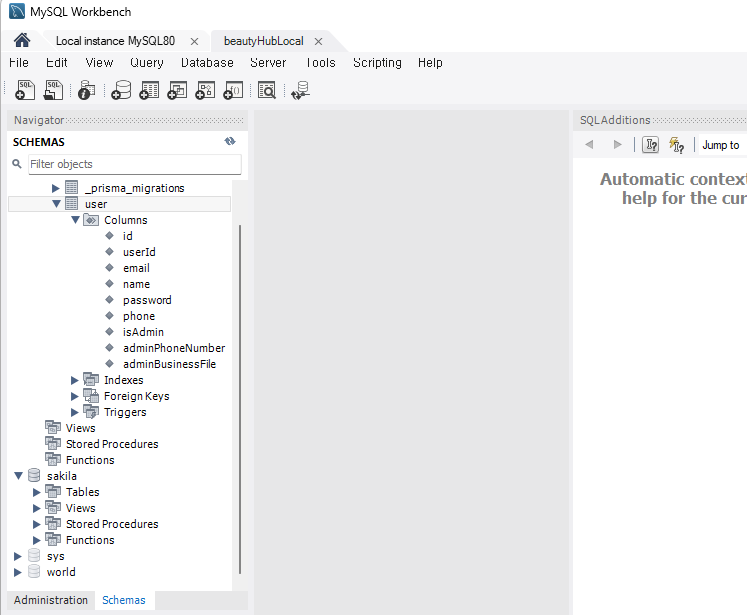Open the Help menu
This screenshot has width=747, height=615.
[x=430, y=62]
